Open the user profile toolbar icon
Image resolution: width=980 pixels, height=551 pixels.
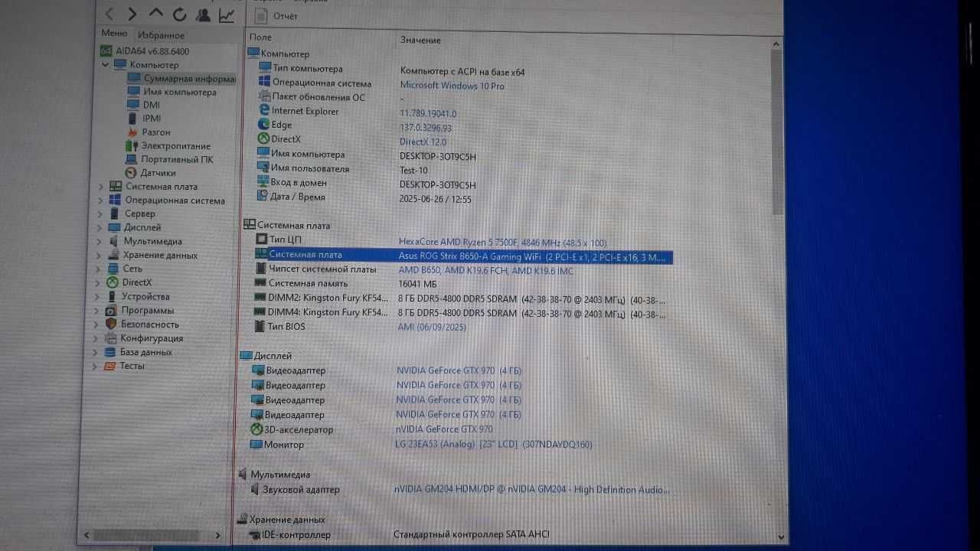[203, 14]
